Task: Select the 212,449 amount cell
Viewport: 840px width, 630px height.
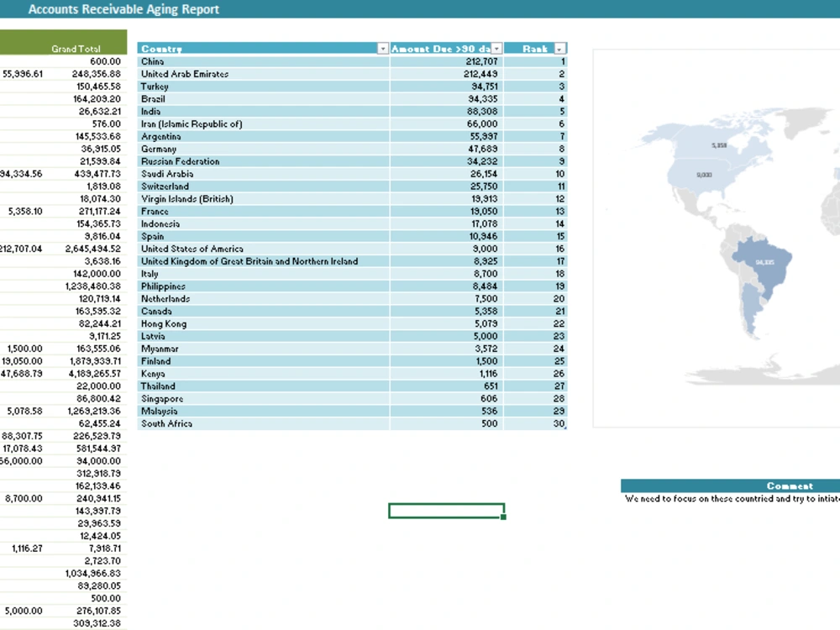Action: coord(446,74)
